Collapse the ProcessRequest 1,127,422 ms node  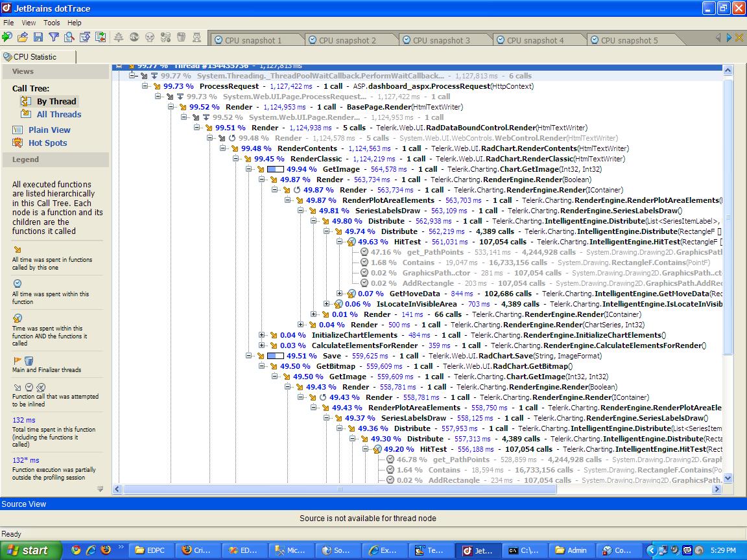click(x=145, y=86)
